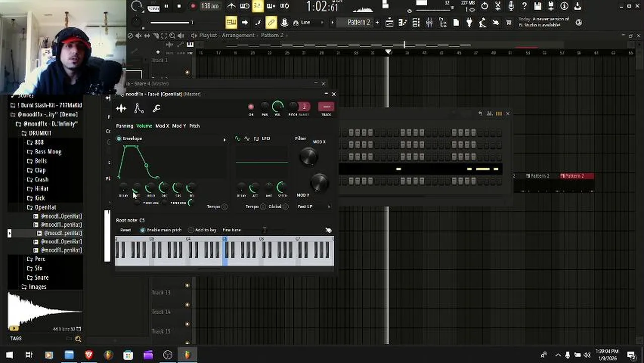Select the highlighted Pattern 2 clip in picker
The width and height of the screenshot is (644, 363).
[576, 176]
